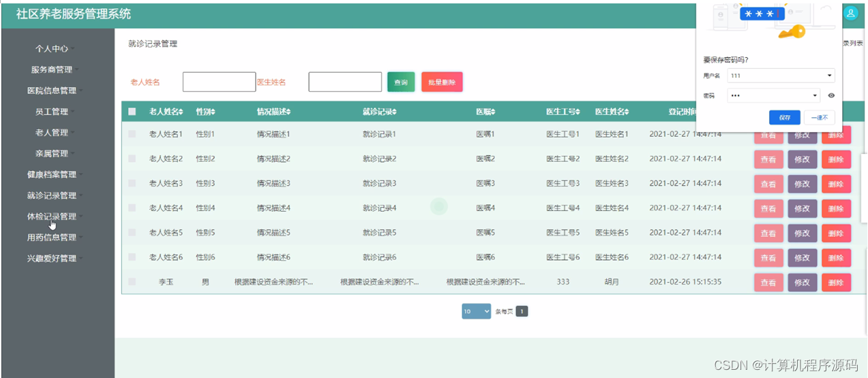Check the row for 老人姓名5
Viewport: 868px width, 378px height.
132,232
